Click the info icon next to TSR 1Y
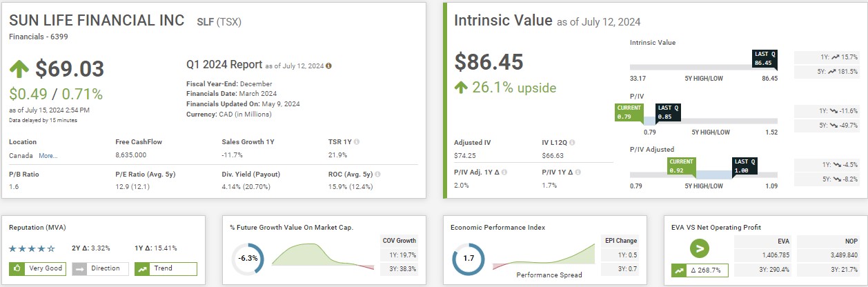This screenshot has height=287, width=868. tap(356, 141)
